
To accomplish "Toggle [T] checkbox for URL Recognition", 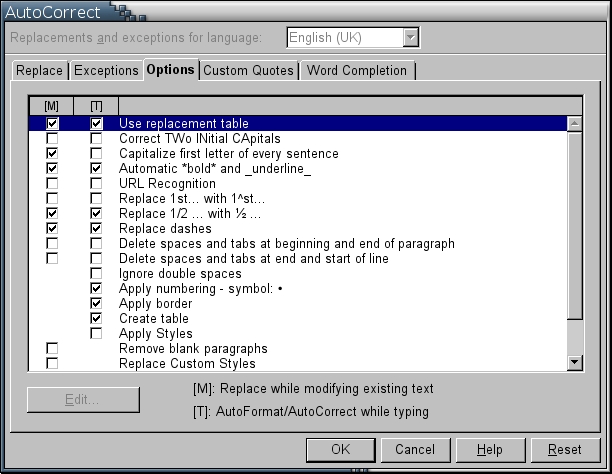I will coord(97,184).
